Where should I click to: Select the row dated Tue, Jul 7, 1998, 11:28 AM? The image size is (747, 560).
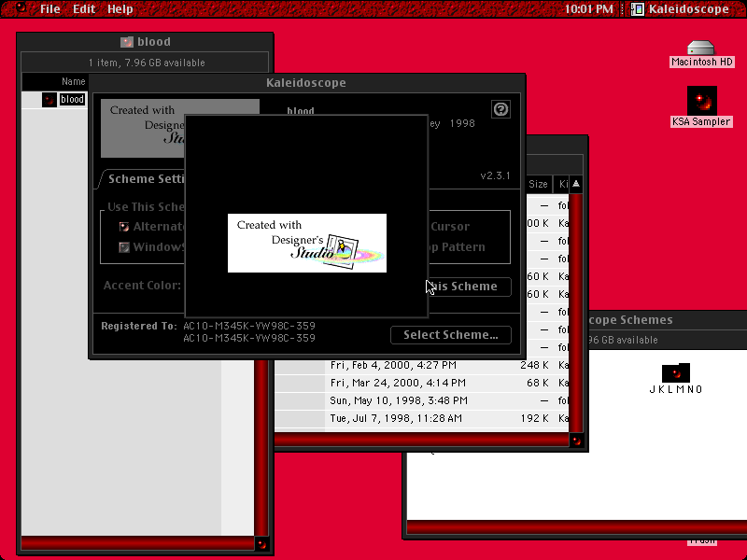tap(422, 418)
